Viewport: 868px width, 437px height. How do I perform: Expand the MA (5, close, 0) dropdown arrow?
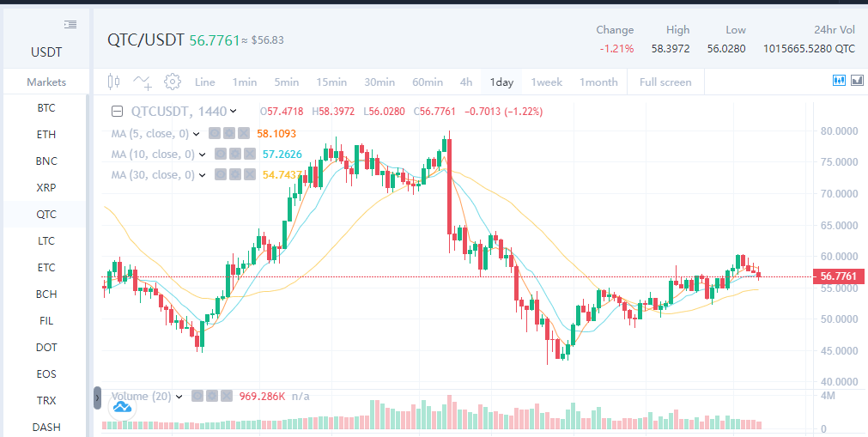197,134
